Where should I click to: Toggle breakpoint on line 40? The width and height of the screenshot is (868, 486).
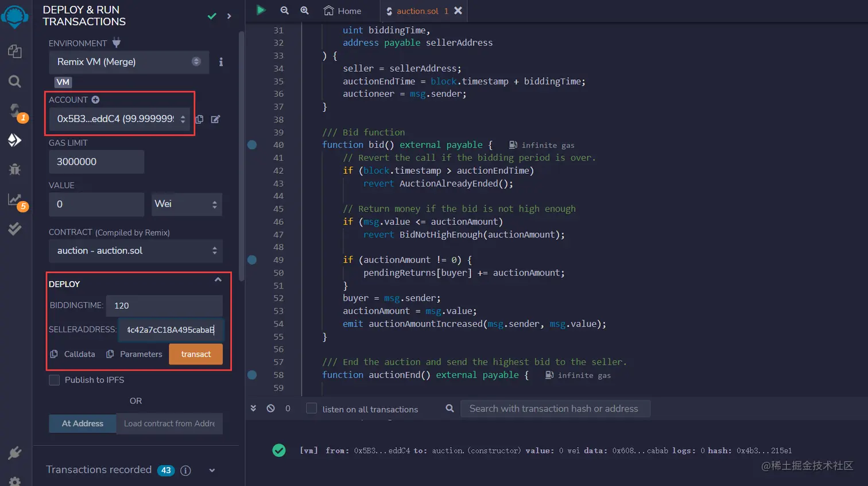coord(252,145)
